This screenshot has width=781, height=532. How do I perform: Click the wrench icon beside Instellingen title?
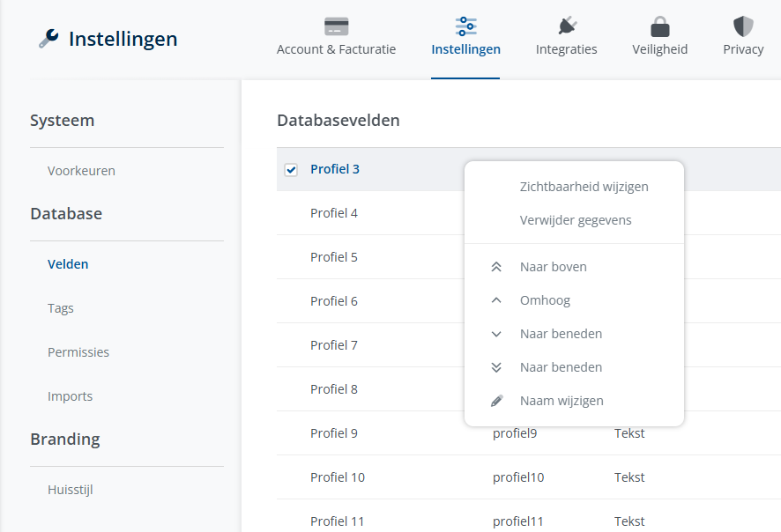(x=48, y=39)
